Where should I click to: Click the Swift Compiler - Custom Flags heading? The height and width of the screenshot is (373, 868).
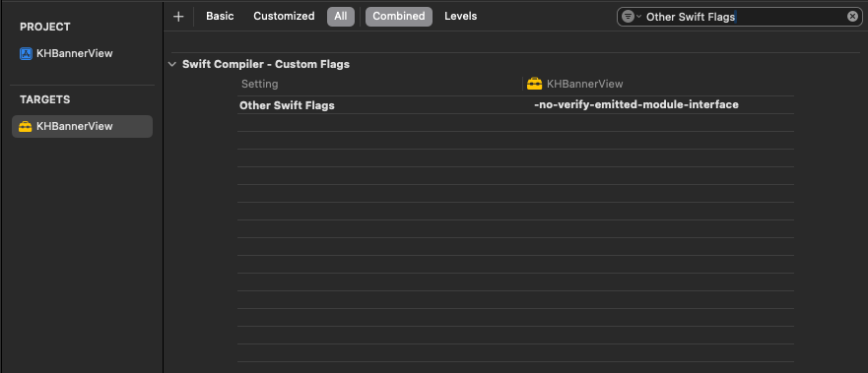click(266, 64)
